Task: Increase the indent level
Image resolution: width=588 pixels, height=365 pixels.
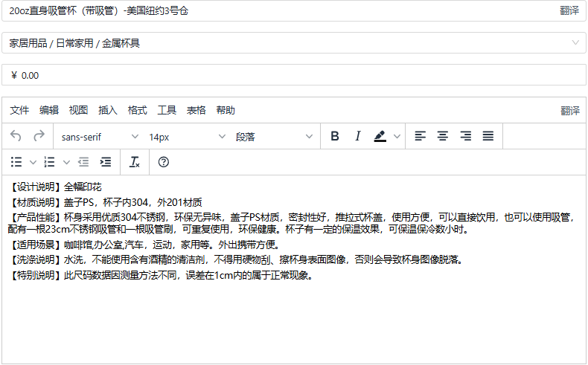Action: pyautogui.click(x=106, y=161)
